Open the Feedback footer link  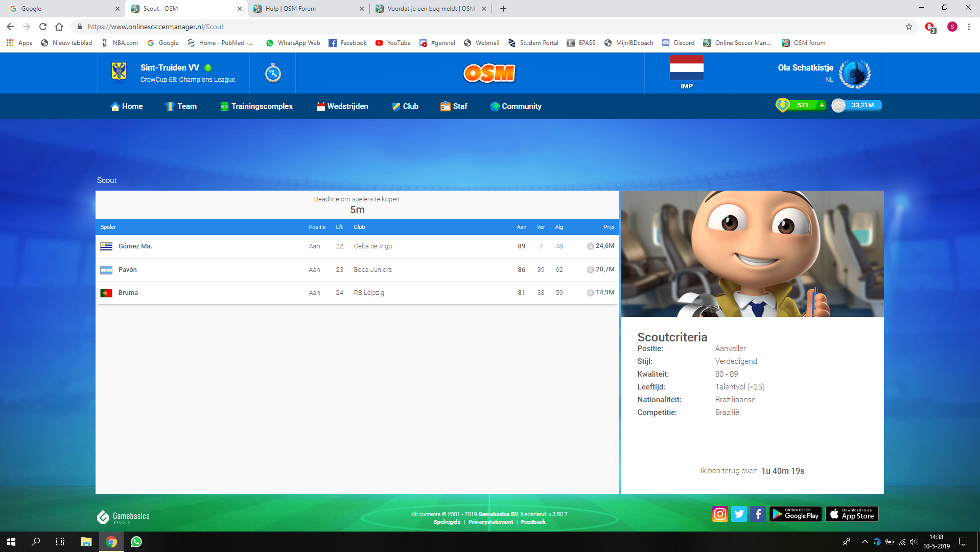533,522
